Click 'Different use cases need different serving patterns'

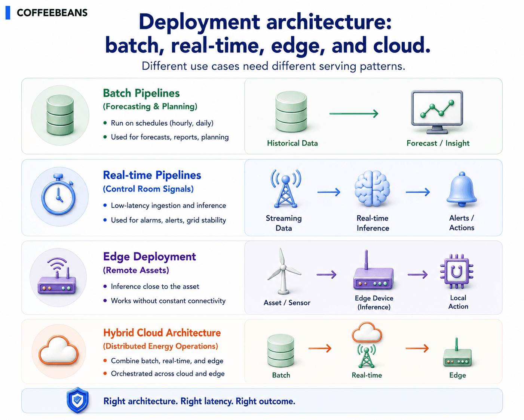click(273, 66)
